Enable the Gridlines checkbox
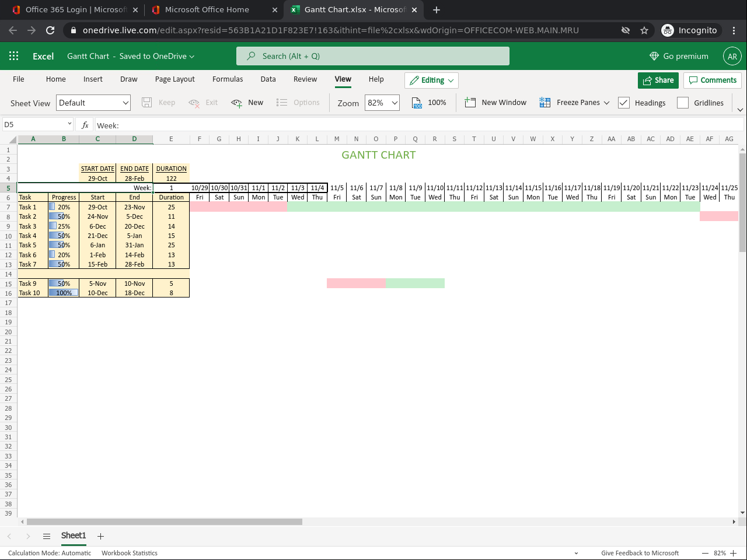 [683, 103]
